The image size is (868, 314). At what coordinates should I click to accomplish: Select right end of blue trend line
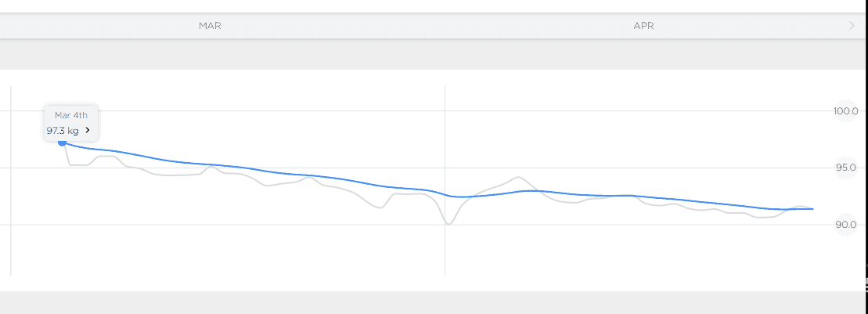pos(812,209)
